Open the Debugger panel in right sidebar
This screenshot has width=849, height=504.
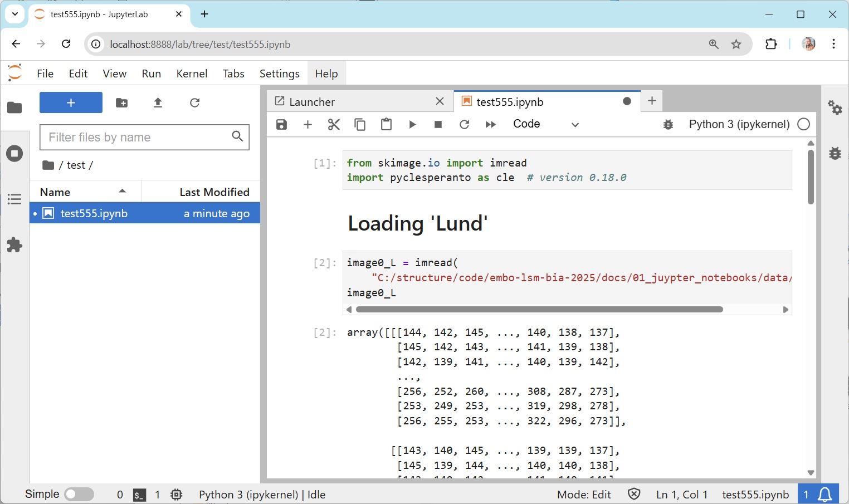[x=835, y=153]
